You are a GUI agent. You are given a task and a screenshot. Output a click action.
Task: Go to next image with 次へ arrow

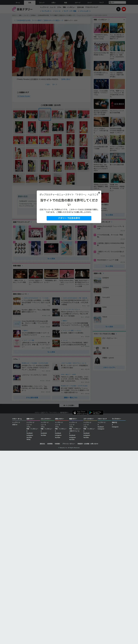[x=55, y=84]
